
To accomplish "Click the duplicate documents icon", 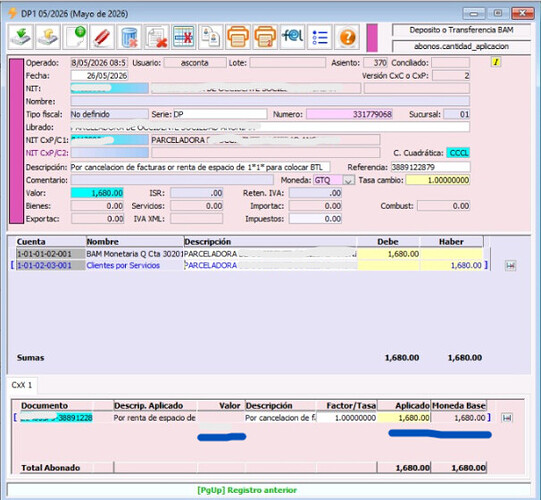I will click(x=211, y=36).
